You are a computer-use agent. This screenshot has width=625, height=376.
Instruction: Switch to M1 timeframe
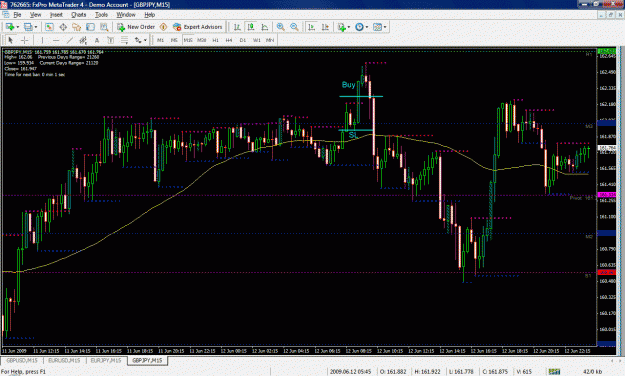pyautogui.click(x=160, y=40)
